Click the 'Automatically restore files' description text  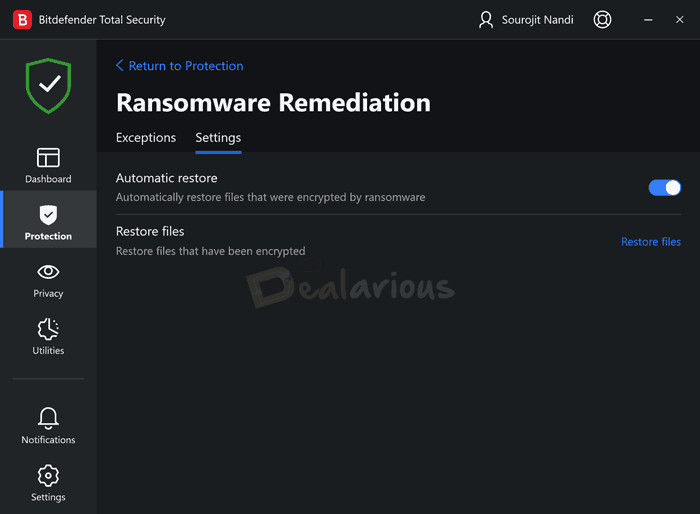tap(271, 197)
